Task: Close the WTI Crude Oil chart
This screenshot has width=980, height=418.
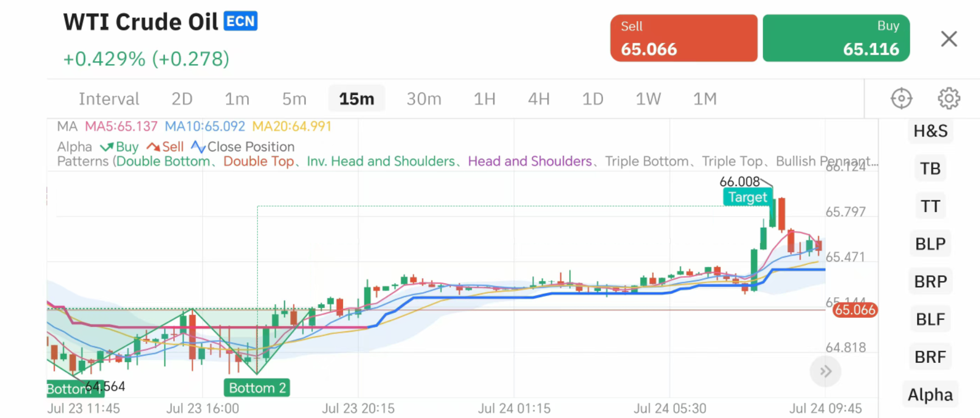Action: click(x=948, y=39)
